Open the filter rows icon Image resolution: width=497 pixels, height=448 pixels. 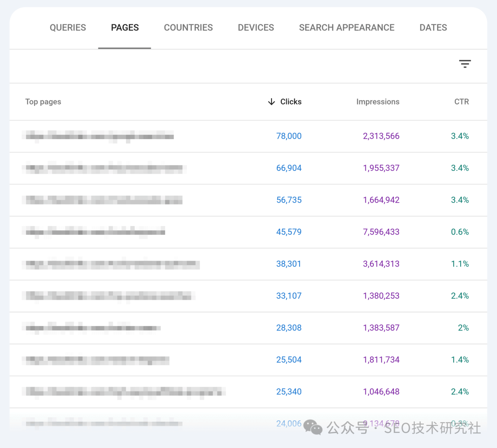[x=465, y=64]
